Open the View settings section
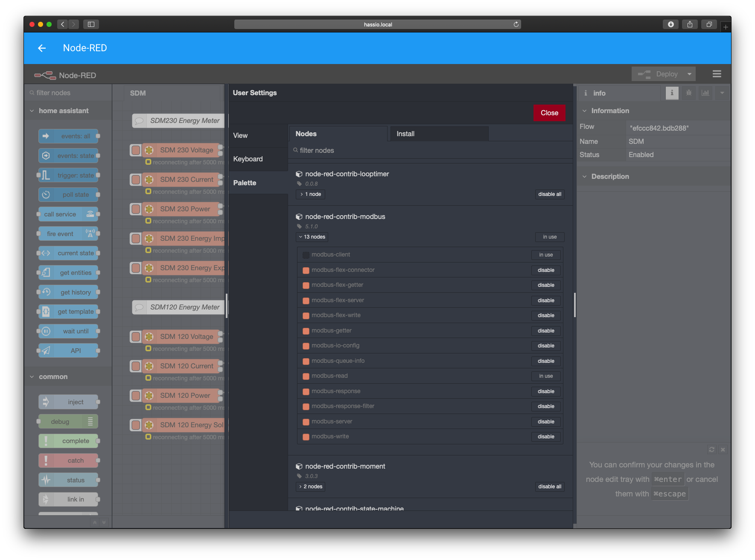Image resolution: width=755 pixels, height=560 pixels. pos(259,136)
